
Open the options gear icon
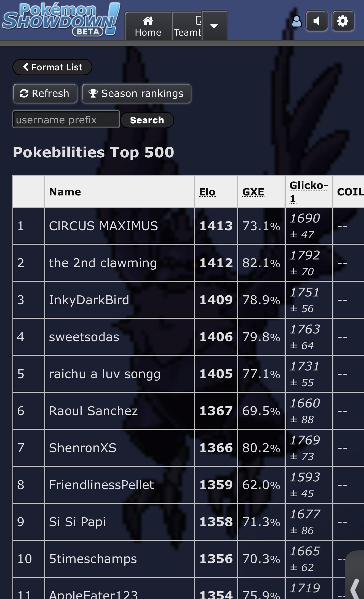[x=343, y=21]
